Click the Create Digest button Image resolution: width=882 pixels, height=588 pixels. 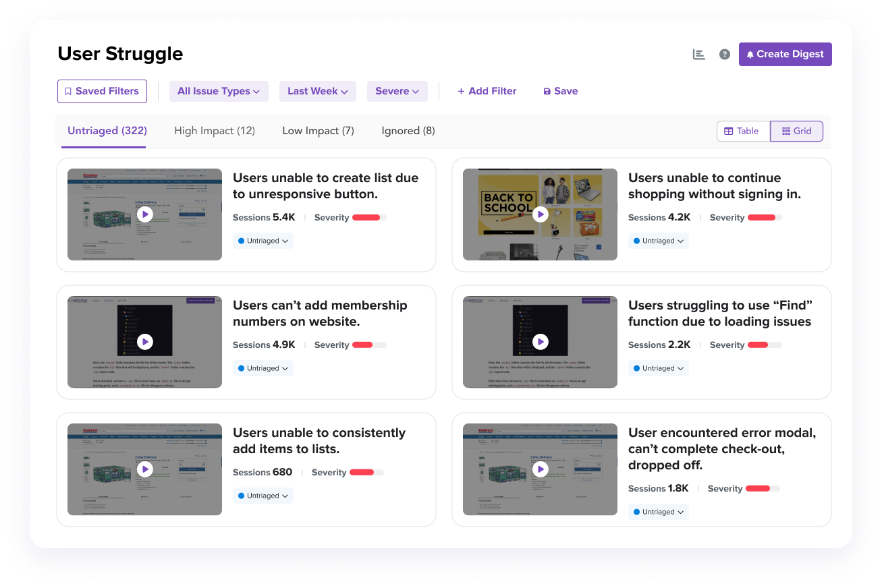click(x=785, y=54)
